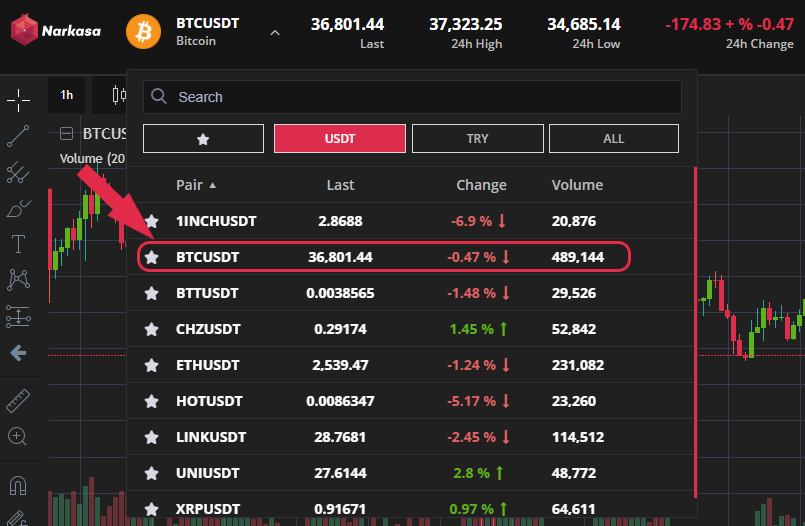Toggle the magnet mode icon

pyautogui.click(x=18, y=485)
